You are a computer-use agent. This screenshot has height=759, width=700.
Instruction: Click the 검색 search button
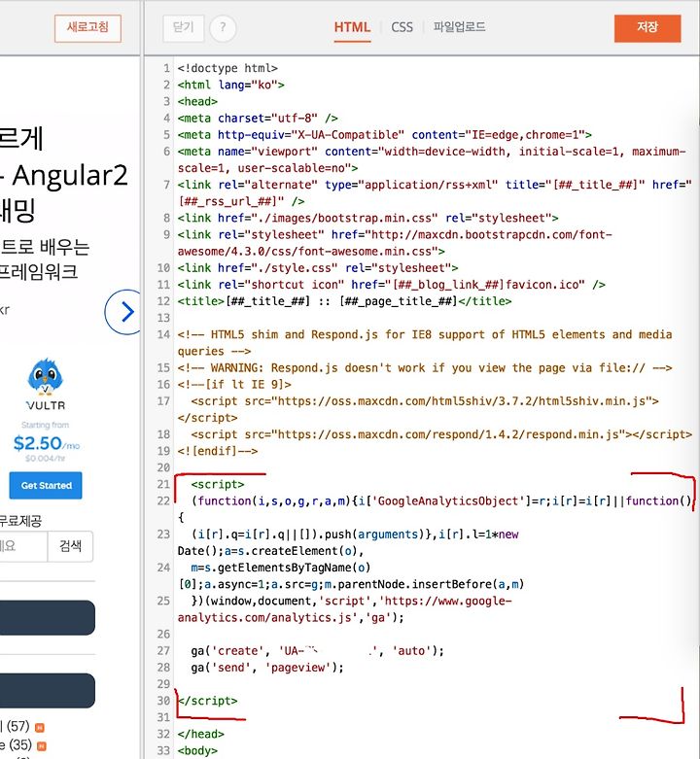pos(70,546)
